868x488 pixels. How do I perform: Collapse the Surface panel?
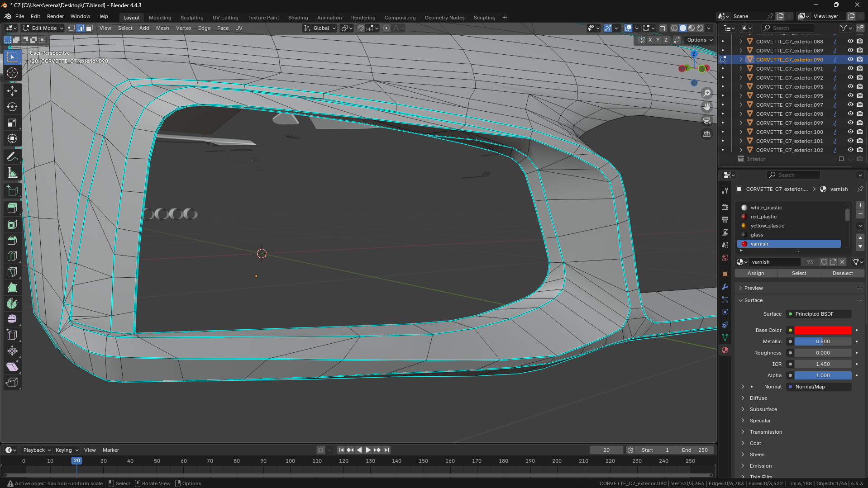point(753,300)
